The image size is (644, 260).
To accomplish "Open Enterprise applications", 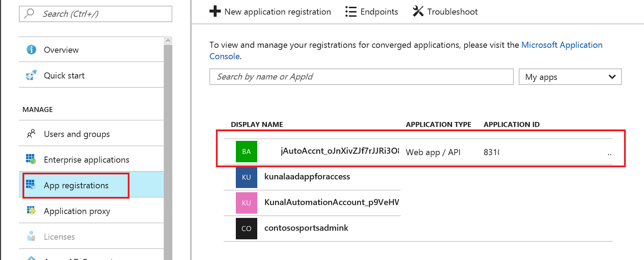I will (91, 159).
